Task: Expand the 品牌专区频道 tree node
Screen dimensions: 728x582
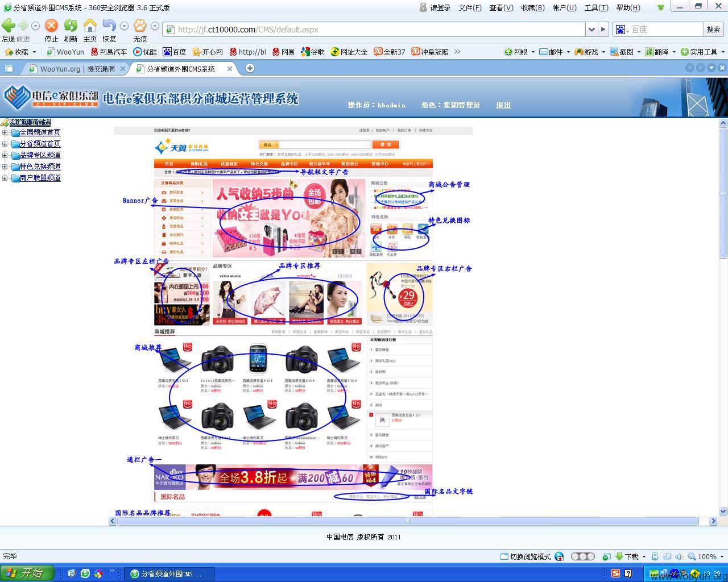Action: point(5,155)
